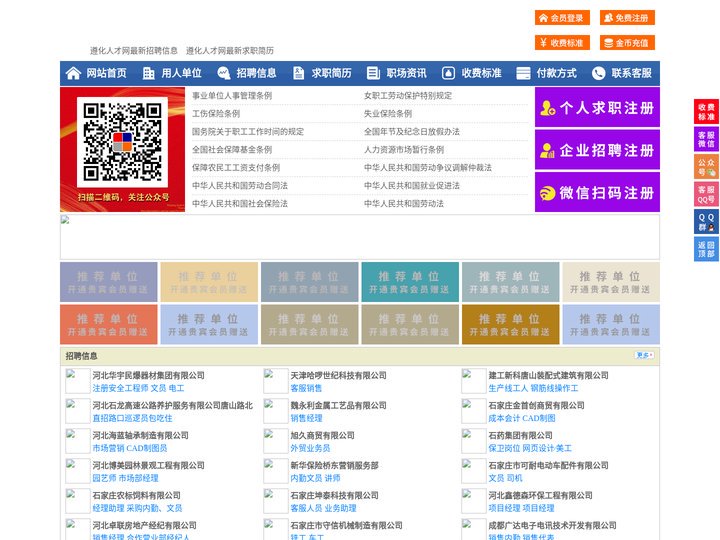
Task: Click the orange-red 推荐单位 tile
Action: point(108,324)
